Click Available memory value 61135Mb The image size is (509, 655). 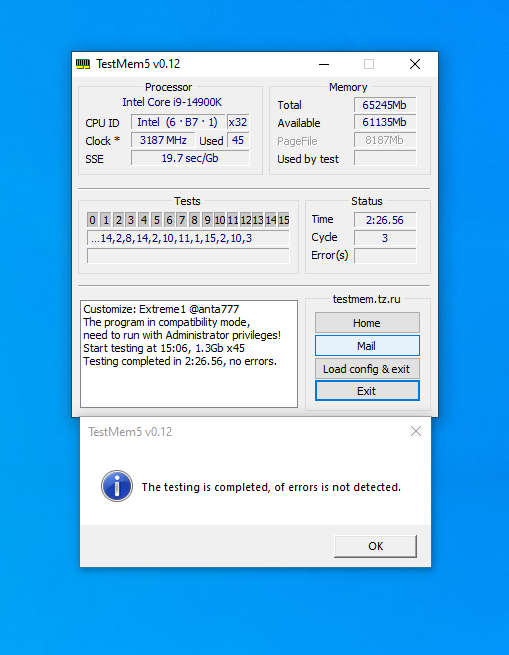pos(385,122)
